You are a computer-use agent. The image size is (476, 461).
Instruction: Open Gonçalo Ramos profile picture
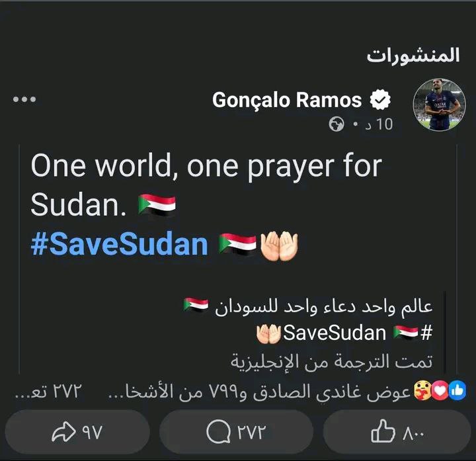(x=439, y=105)
